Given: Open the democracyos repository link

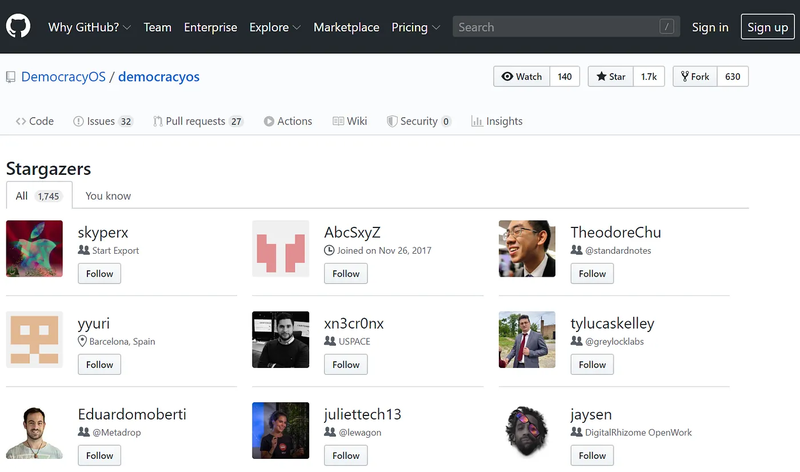Looking at the screenshot, I should click(x=159, y=77).
